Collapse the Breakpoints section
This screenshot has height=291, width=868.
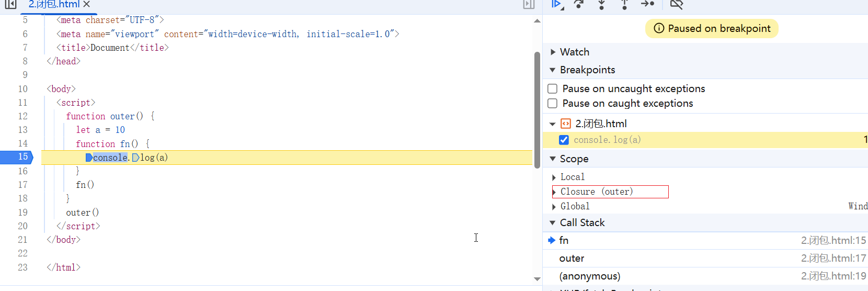tap(553, 70)
